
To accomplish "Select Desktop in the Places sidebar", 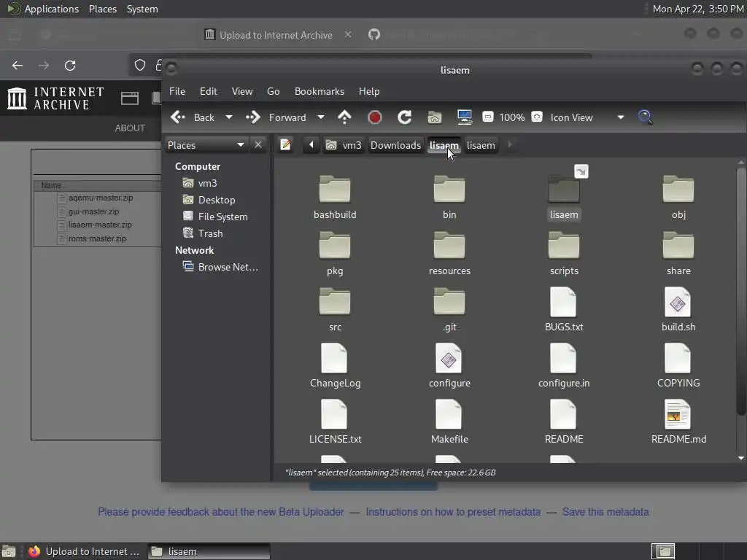I will click(216, 200).
